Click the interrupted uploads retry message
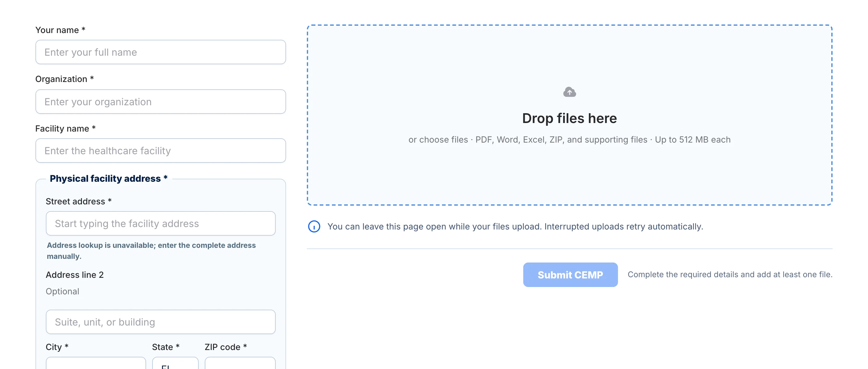868x369 pixels. pyautogui.click(x=515, y=226)
